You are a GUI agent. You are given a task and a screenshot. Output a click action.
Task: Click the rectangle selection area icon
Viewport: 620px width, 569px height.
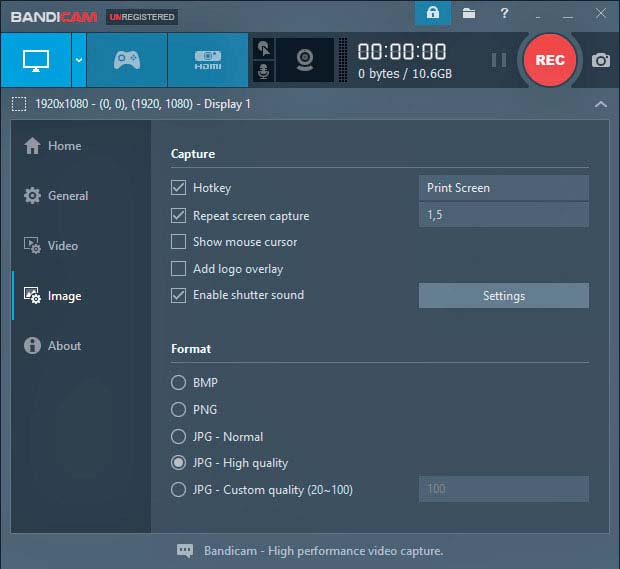coord(19,104)
